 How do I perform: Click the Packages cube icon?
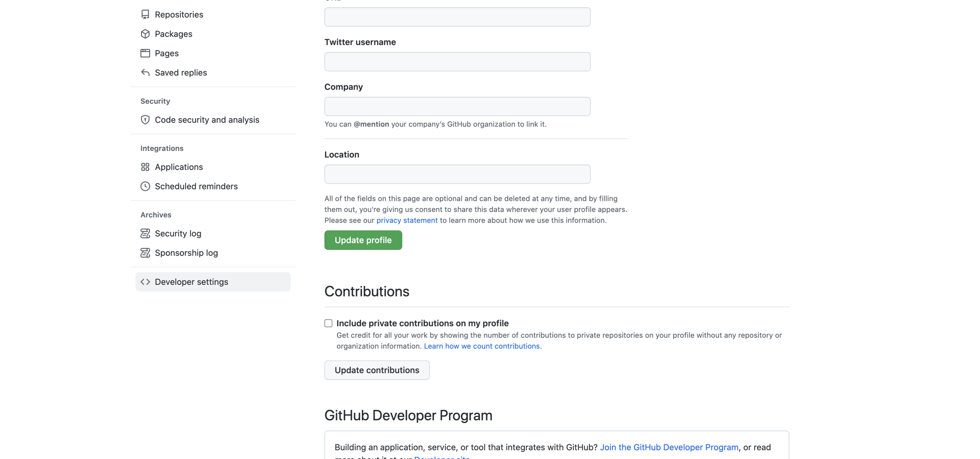point(145,34)
